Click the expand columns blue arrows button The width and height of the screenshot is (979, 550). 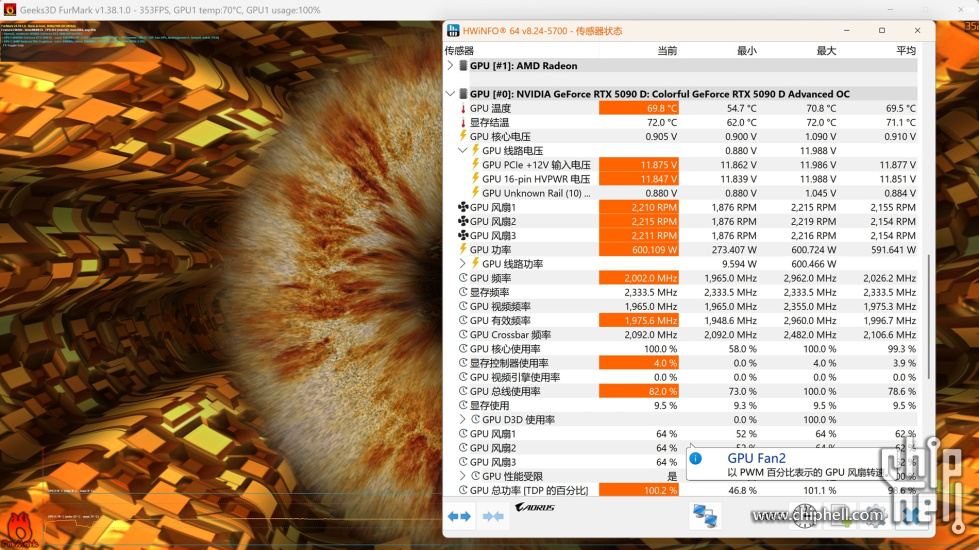click(x=459, y=516)
